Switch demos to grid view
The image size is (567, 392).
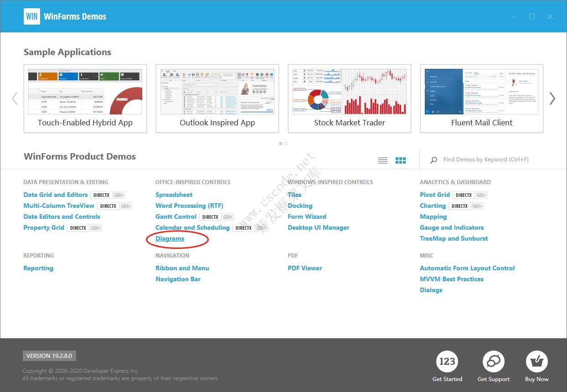[x=401, y=160]
